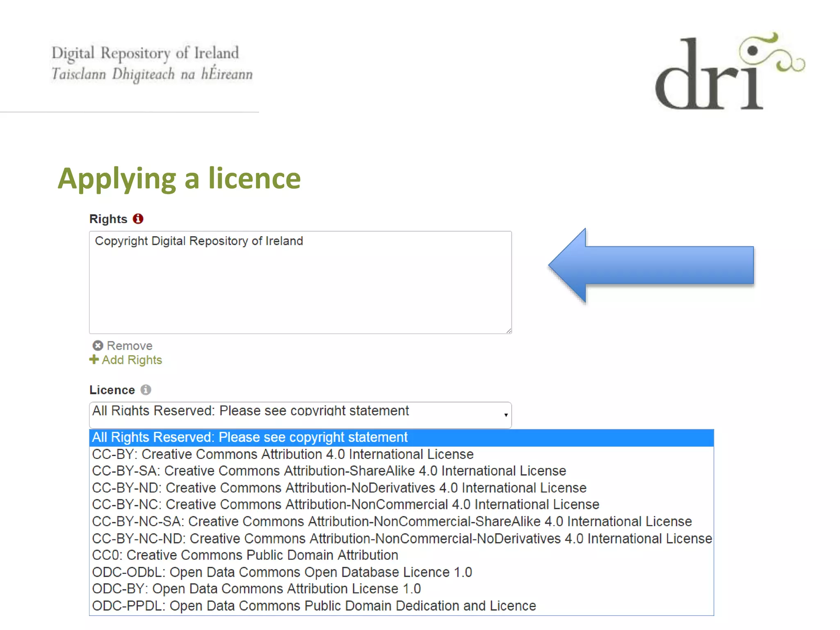Viewport: 840px width, 630px height.
Task: Select CC-BY-NC-SA licence option
Action: click(x=402, y=522)
